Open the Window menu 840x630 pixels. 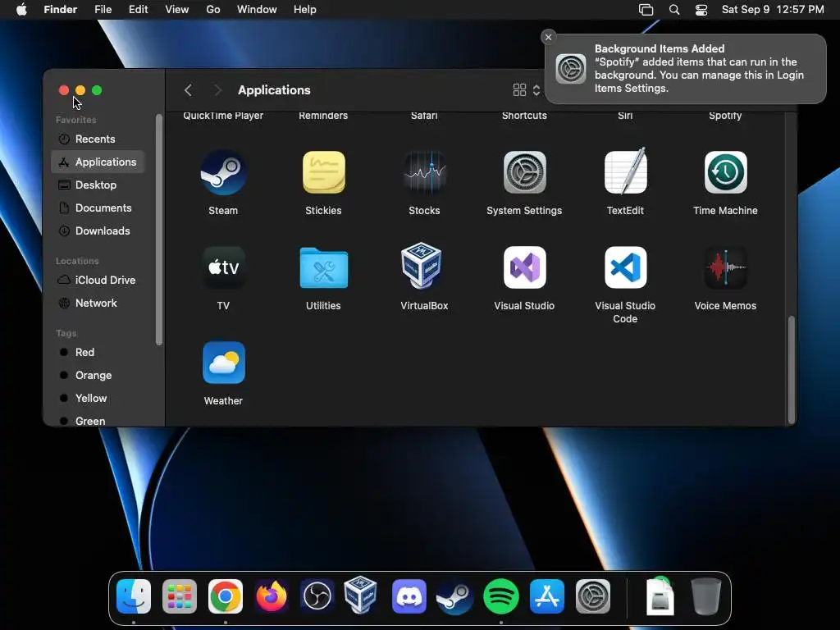click(257, 10)
